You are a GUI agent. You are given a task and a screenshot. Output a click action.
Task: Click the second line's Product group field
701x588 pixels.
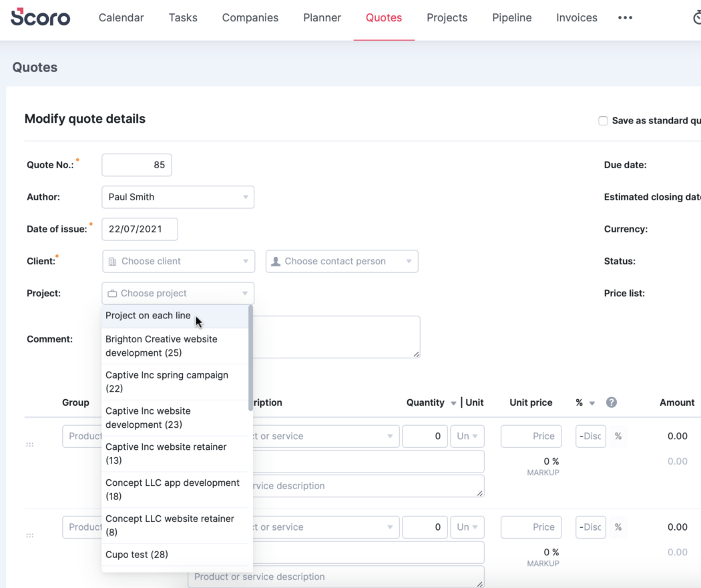point(82,527)
